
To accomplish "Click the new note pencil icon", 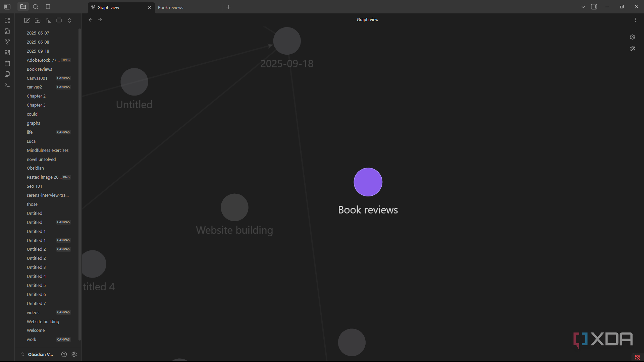I will (27, 20).
